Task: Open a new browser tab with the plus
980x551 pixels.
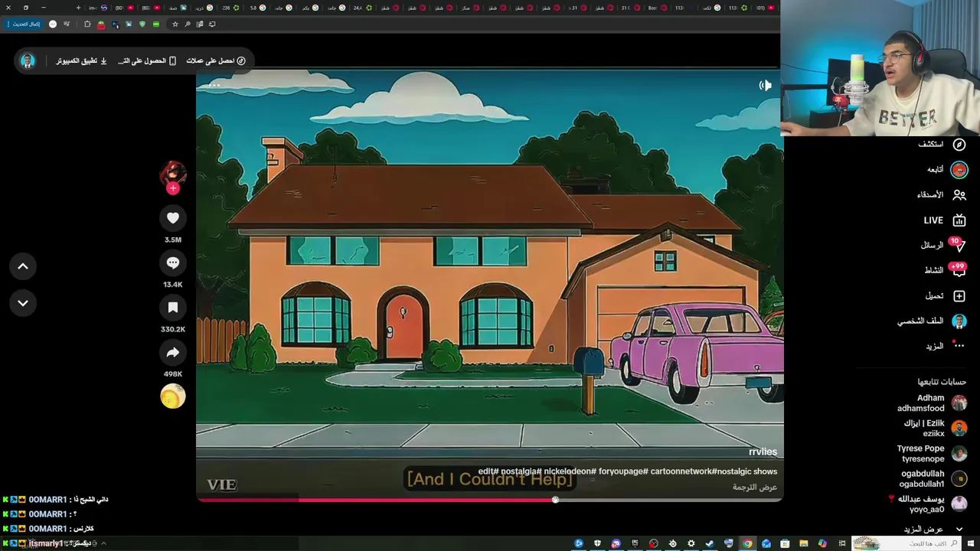Action: (x=78, y=8)
